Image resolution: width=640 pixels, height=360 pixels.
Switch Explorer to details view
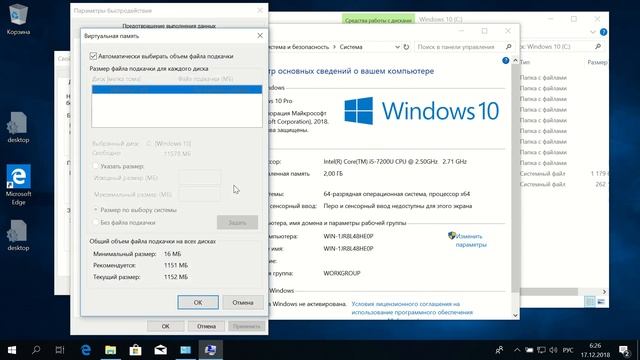coord(589,302)
